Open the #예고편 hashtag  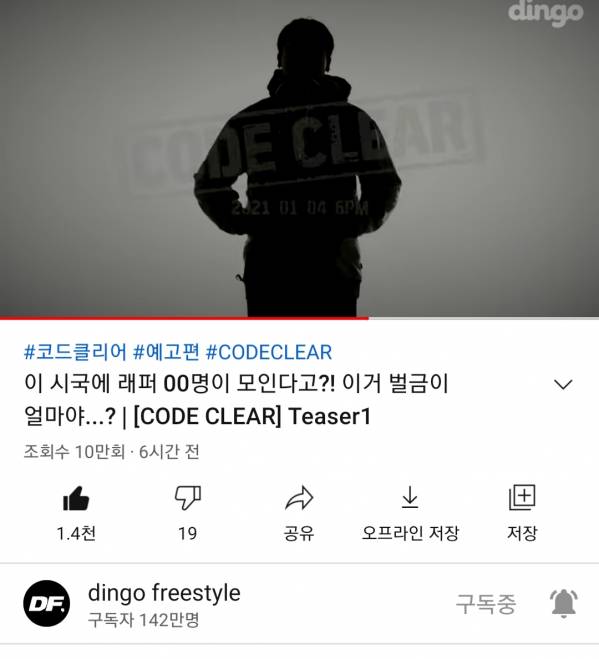(x=166, y=352)
